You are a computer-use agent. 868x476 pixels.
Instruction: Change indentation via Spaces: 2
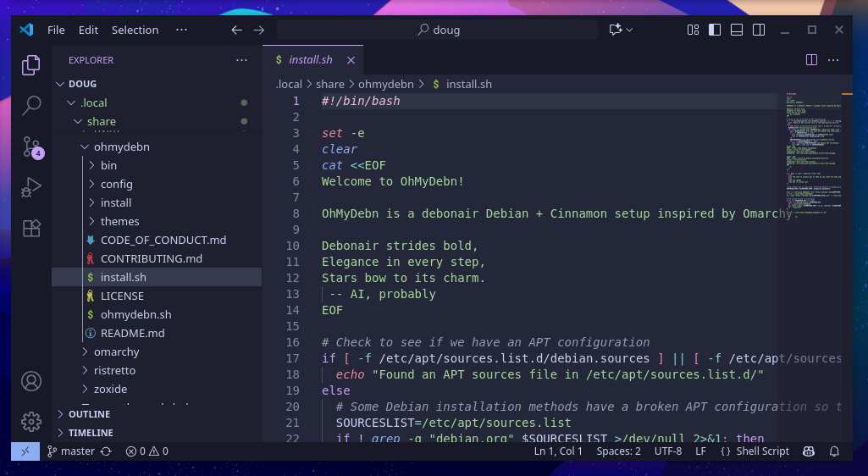(618, 451)
